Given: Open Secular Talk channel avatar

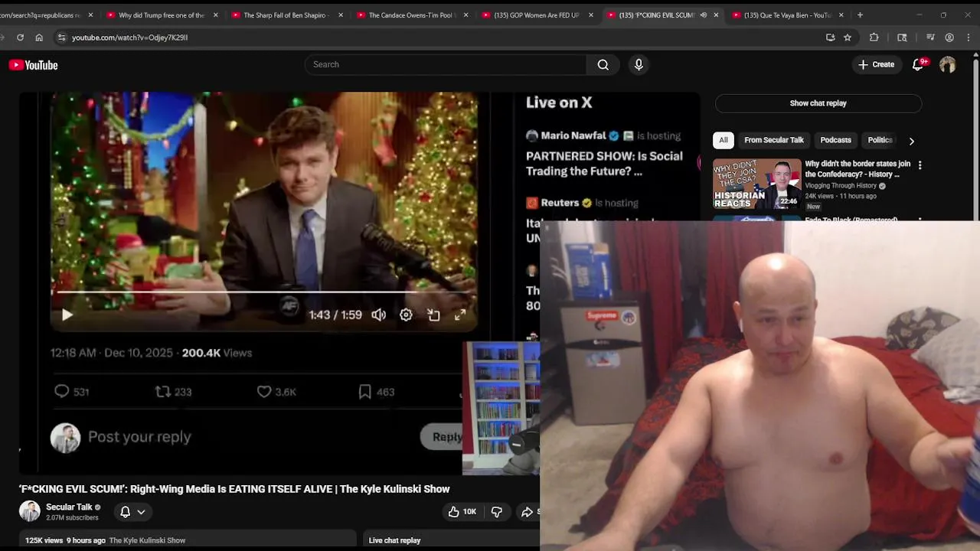Looking at the screenshot, I should (x=29, y=511).
